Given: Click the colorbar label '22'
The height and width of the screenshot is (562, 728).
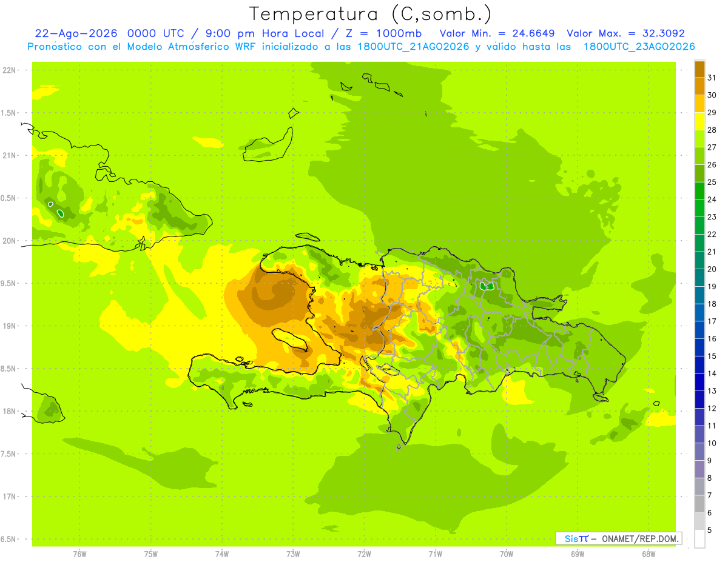Looking at the screenshot, I should click(x=712, y=234).
